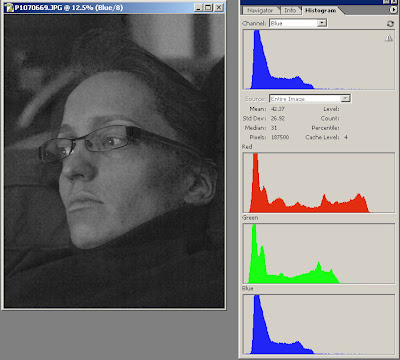400x360 pixels.
Task: Click the Median value 31
Action: point(274,128)
